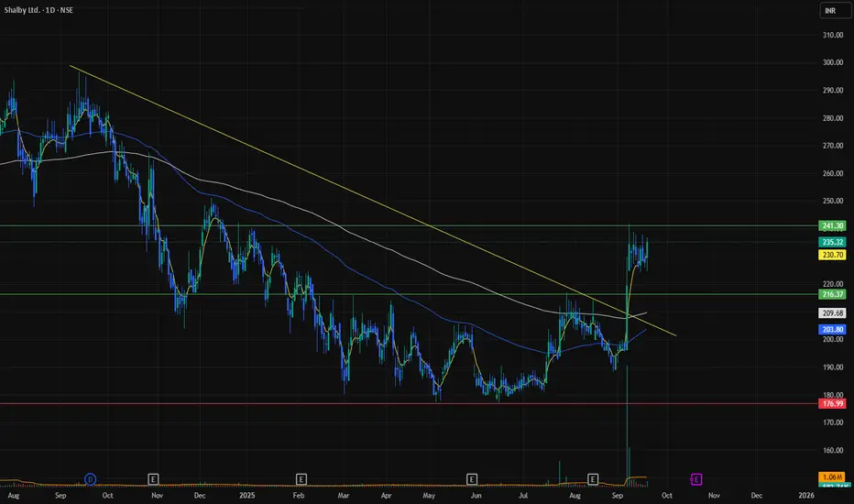Click the 310.00 price axis value
Image resolution: width=854 pixels, height=504 pixels.
[x=833, y=35]
